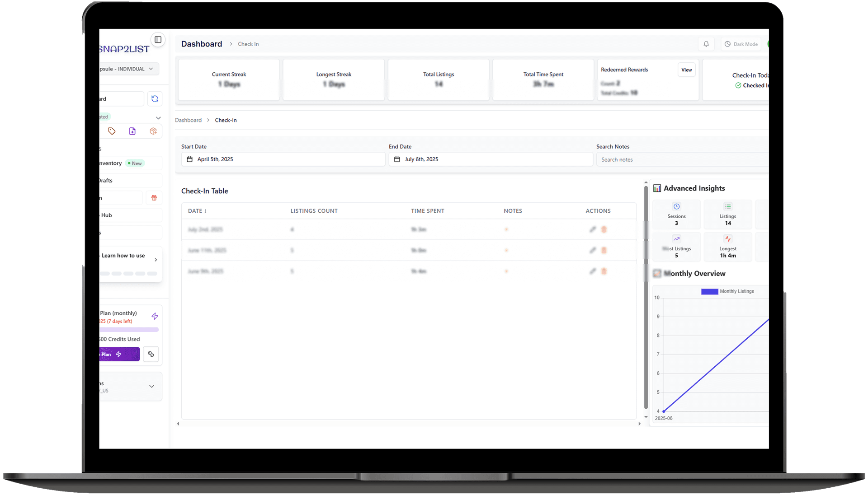Toggle Dark Mode
The height and width of the screenshot is (495, 868).
pyautogui.click(x=741, y=44)
